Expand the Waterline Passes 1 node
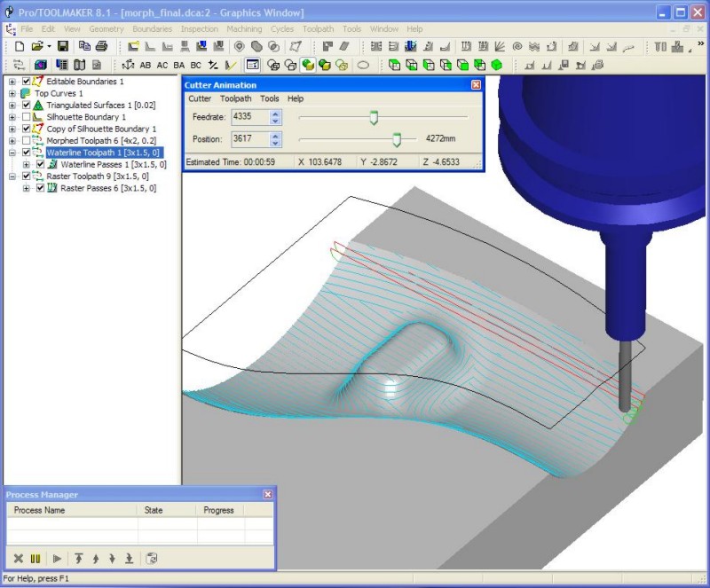The width and height of the screenshot is (710, 588). (27, 164)
